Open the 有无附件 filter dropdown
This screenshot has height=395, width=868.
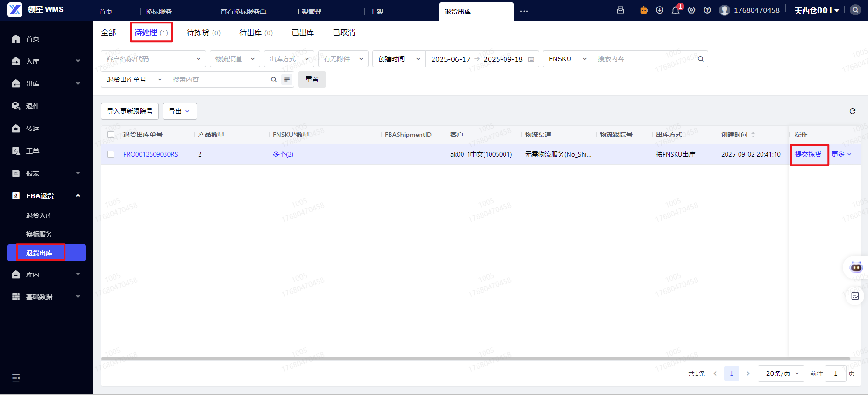pos(343,59)
